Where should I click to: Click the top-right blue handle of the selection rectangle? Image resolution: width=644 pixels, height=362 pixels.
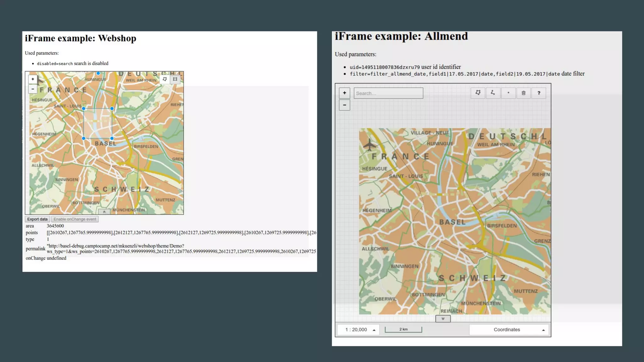click(x=112, y=108)
